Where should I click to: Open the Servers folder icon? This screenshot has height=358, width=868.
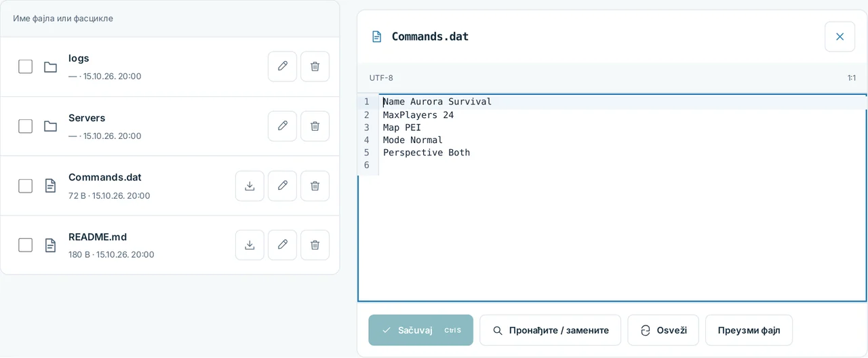pyautogui.click(x=50, y=126)
